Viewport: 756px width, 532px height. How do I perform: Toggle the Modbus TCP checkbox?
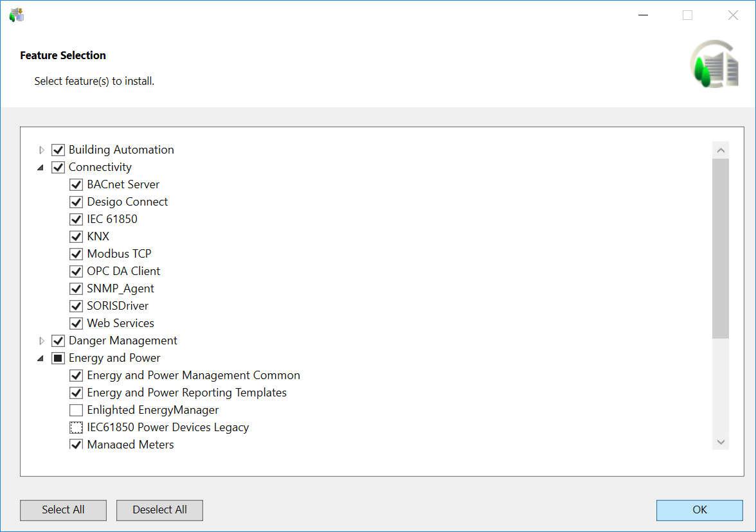click(x=76, y=254)
